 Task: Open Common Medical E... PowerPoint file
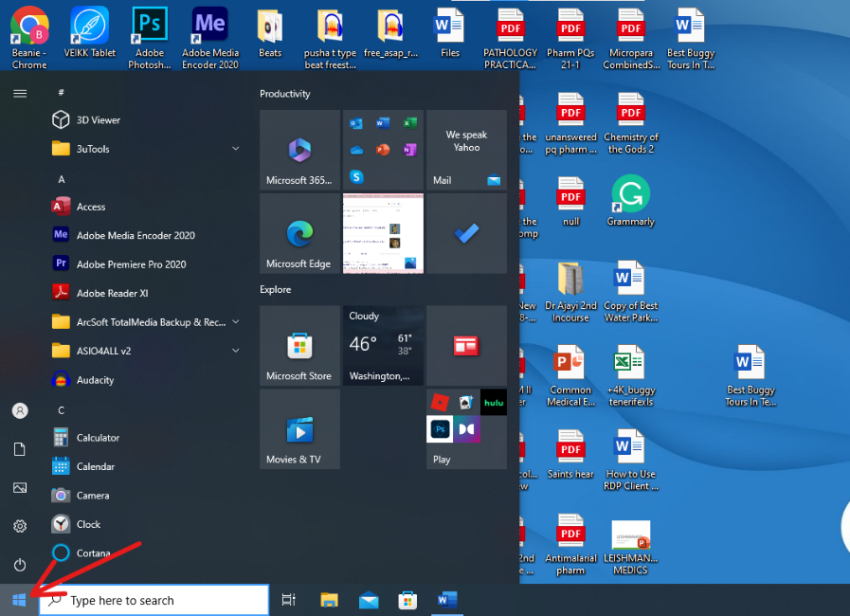pos(570,376)
